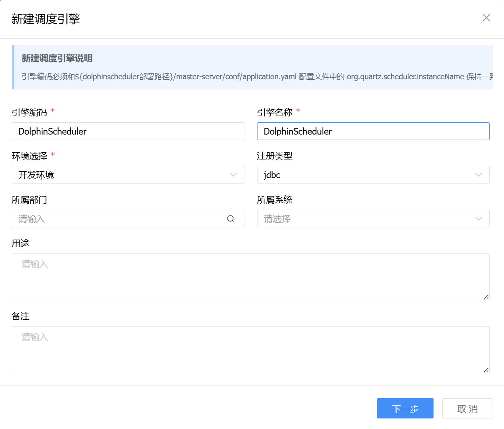The height and width of the screenshot is (429, 504).
Task: Click into the 引擎名称 text box
Action: 373,132
